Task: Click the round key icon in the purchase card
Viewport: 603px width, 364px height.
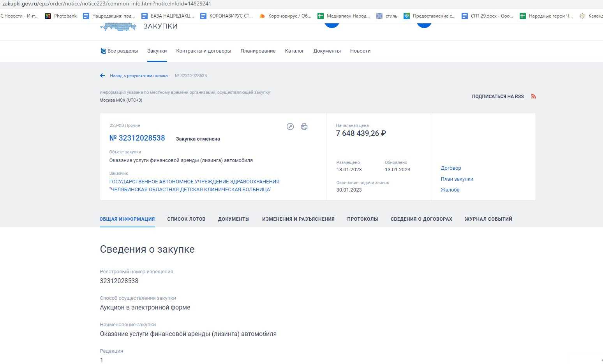Action: (290, 127)
